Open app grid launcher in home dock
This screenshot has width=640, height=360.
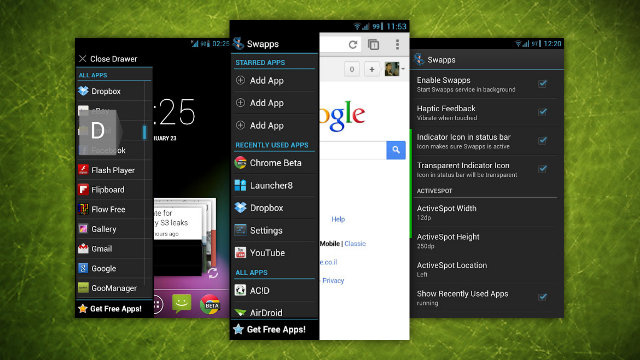[x=158, y=304]
